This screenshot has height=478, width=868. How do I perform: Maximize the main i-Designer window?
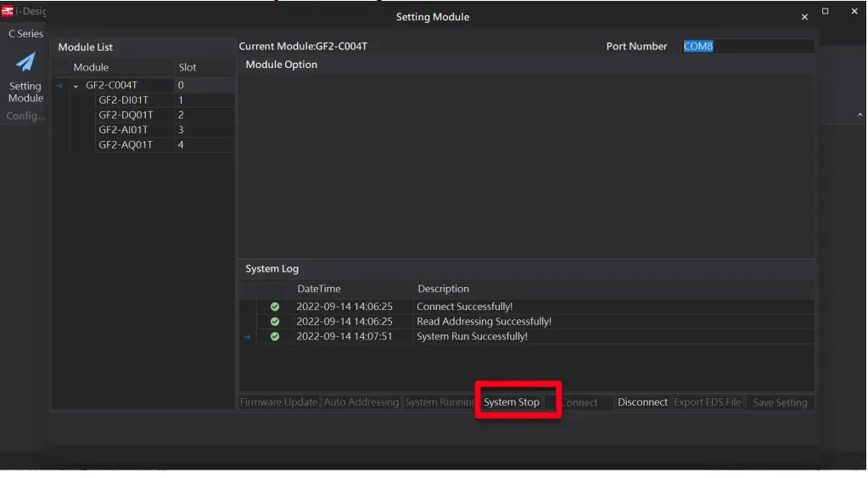point(825,11)
